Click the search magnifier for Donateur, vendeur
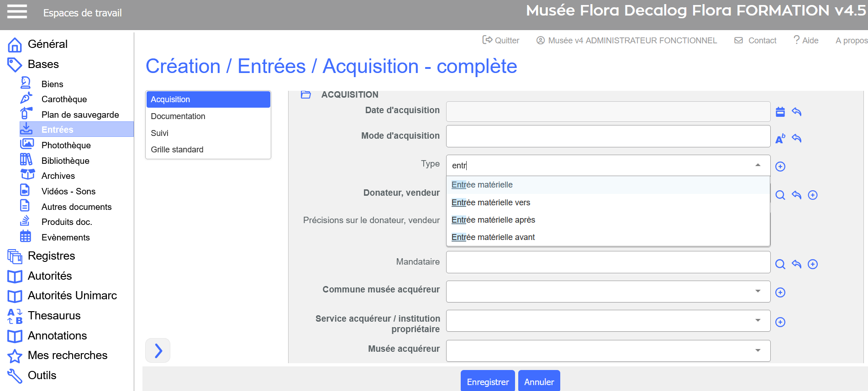The width and height of the screenshot is (868, 391). coord(780,195)
